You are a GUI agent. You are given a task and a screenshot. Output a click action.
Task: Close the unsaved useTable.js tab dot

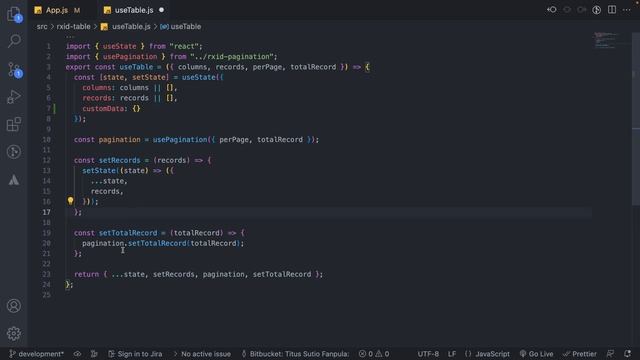pyautogui.click(x=161, y=10)
